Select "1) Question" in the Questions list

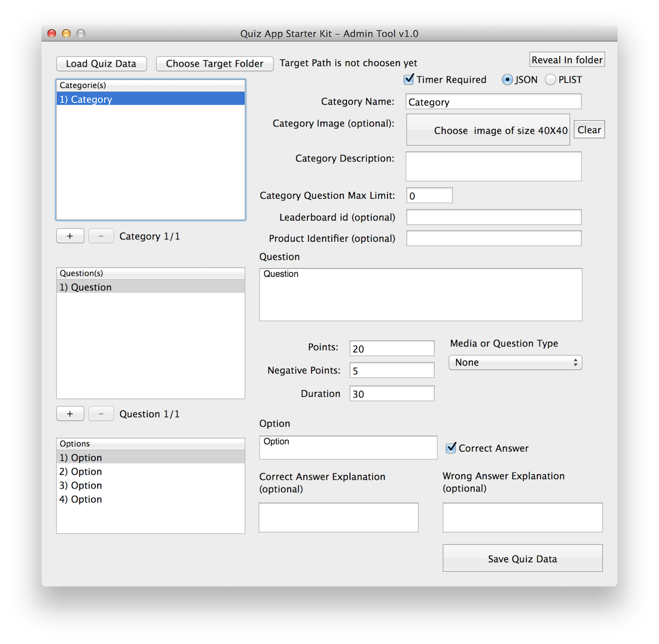coord(86,287)
